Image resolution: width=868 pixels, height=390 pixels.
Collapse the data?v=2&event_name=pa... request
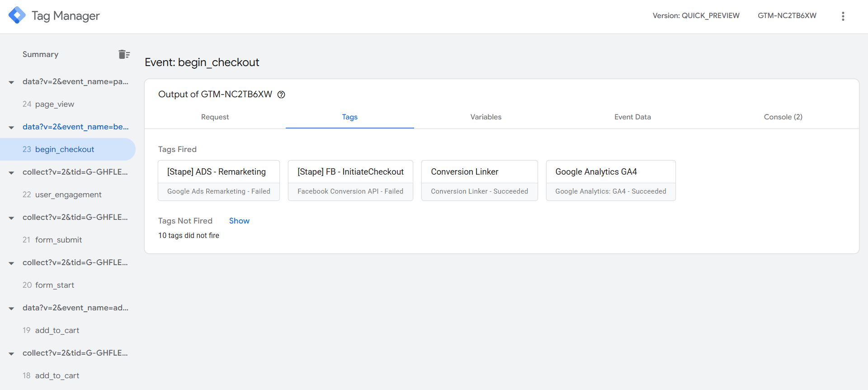point(11,82)
